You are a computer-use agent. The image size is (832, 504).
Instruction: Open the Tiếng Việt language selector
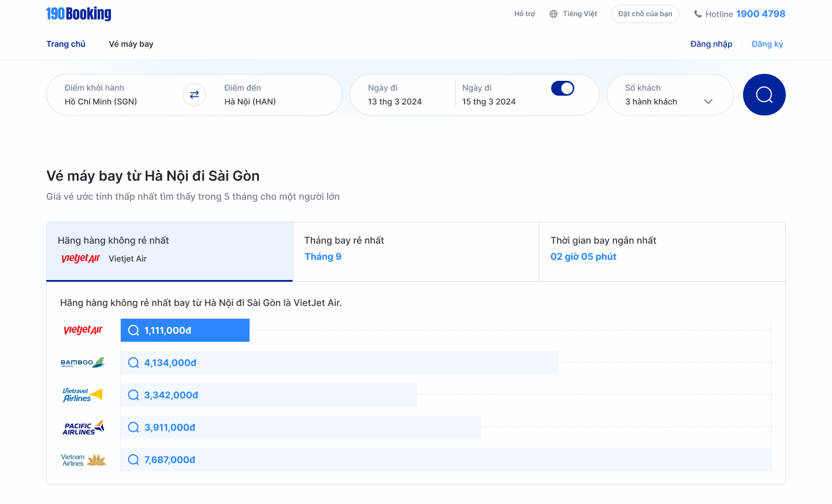pyautogui.click(x=580, y=14)
